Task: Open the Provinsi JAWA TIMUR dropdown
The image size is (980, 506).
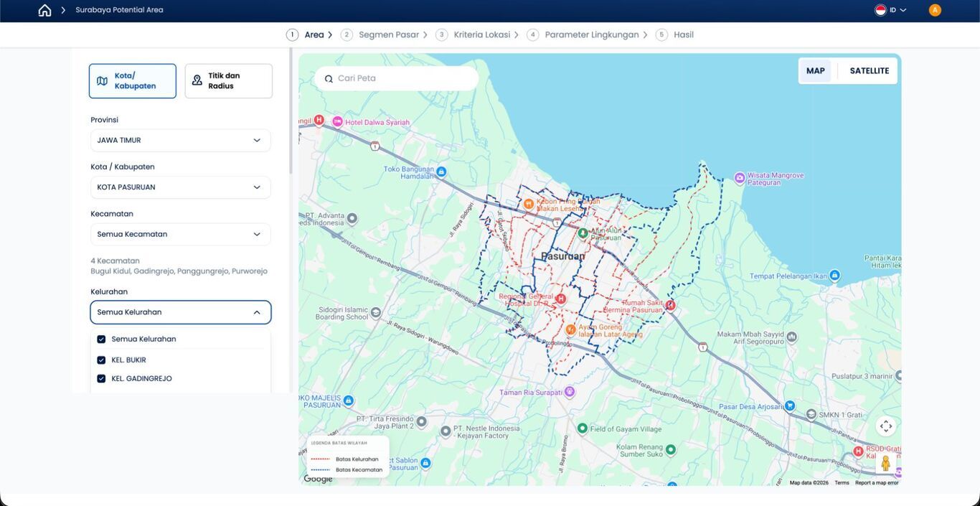Action: click(x=181, y=141)
